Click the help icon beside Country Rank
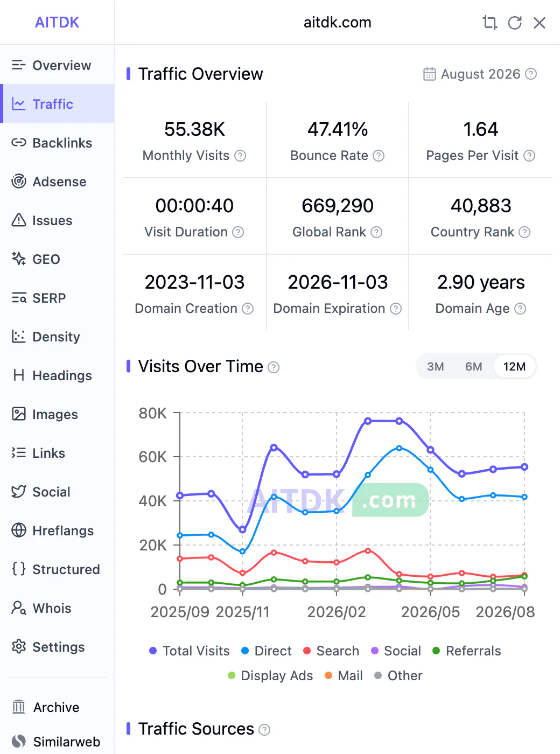 pos(525,232)
